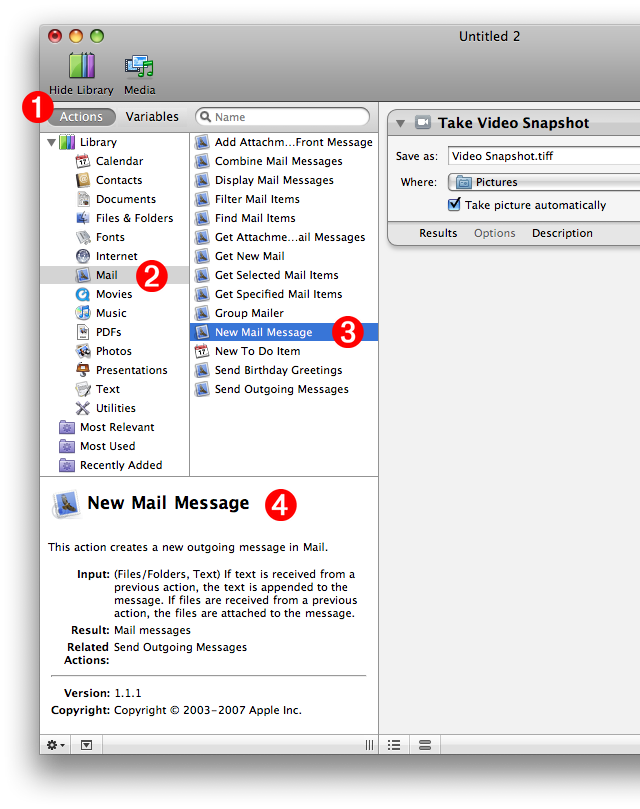Image resolution: width=640 pixels, height=809 pixels.
Task: Select Find Mail Items action
Action: 284,218
